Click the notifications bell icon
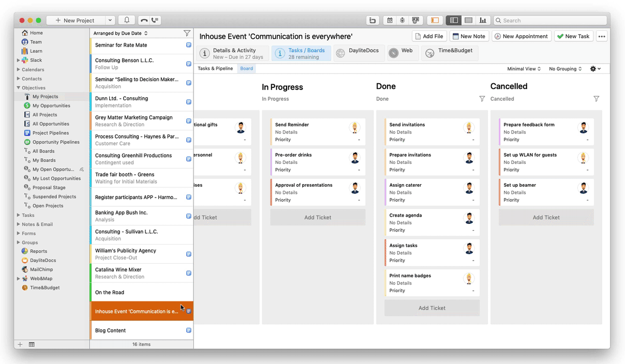This screenshot has width=625, height=364. point(127,20)
